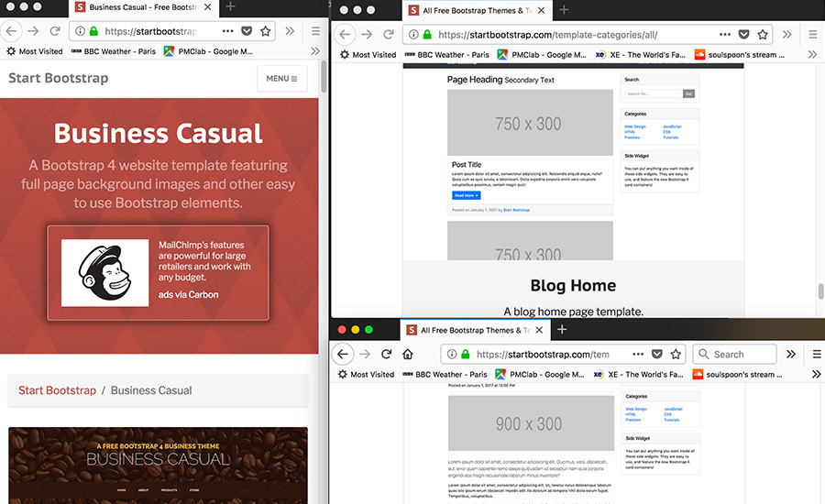Reload the page in the bottom-right window

coord(386,354)
